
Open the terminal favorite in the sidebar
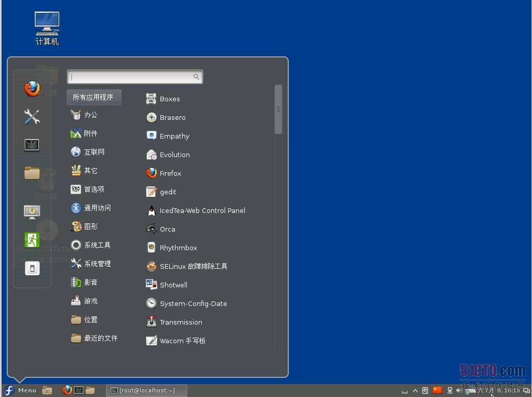[32, 145]
